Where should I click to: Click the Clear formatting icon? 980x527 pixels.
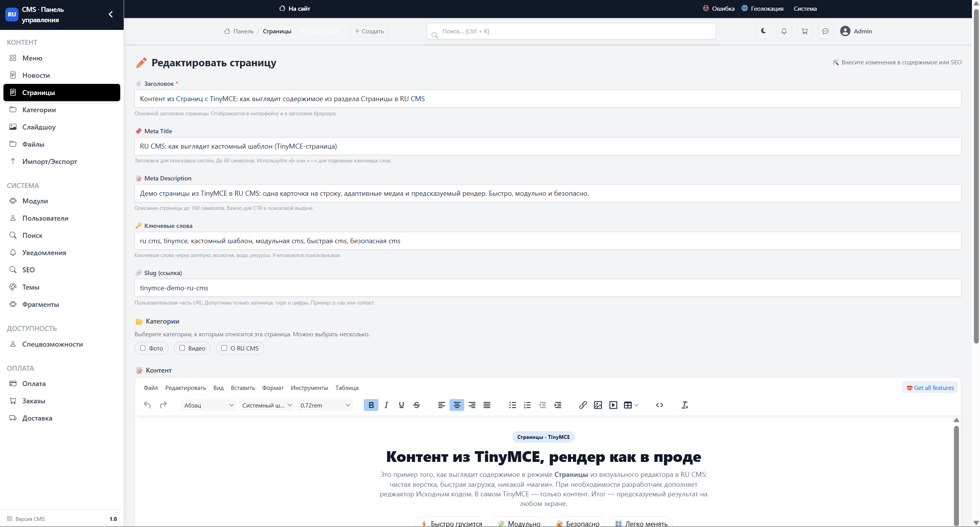685,405
